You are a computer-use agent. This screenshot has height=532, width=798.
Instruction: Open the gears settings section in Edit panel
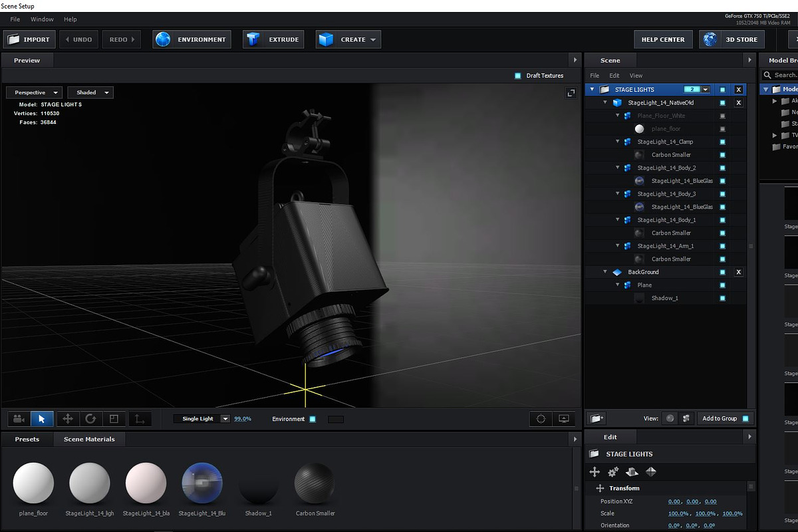613,471
